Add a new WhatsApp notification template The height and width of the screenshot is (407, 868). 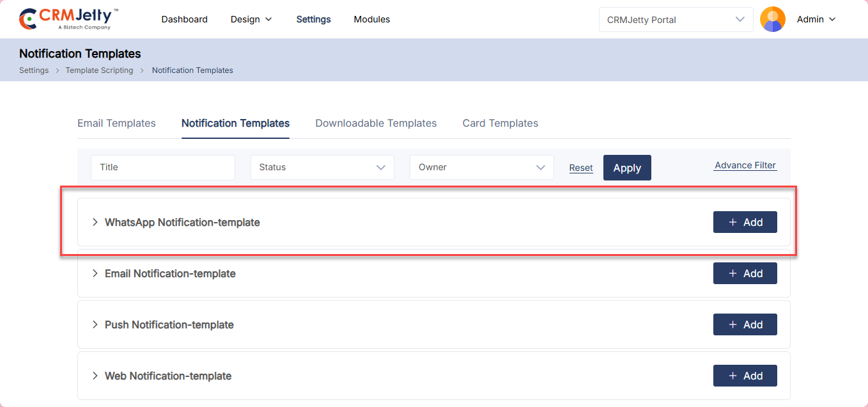click(745, 222)
